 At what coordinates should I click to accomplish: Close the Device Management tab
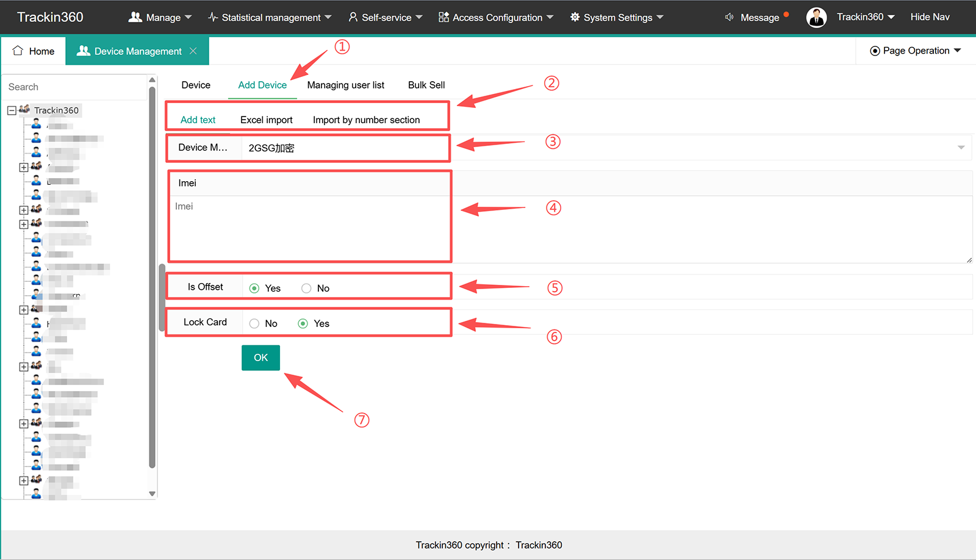pyautogui.click(x=193, y=51)
